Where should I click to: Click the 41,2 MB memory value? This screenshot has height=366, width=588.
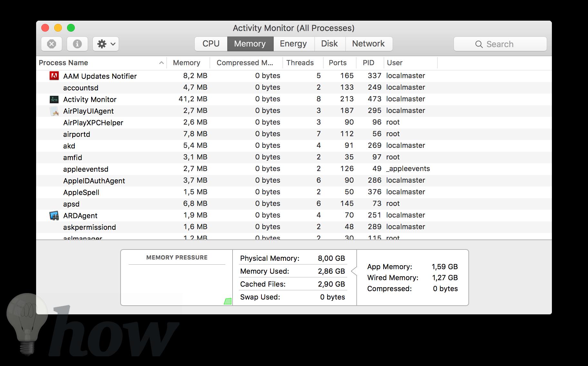pyautogui.click(x=193, y=99)
